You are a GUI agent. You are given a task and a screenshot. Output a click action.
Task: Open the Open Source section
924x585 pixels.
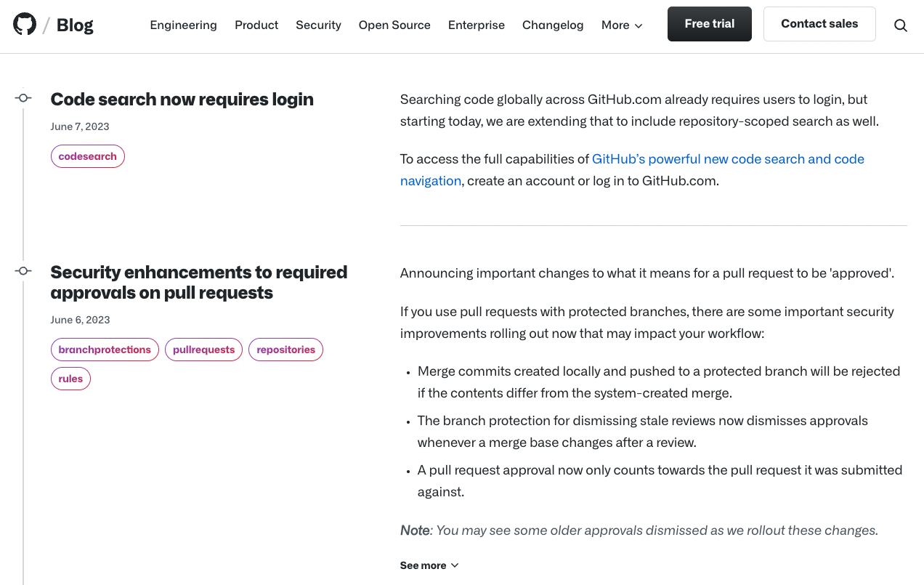[394, 25]
